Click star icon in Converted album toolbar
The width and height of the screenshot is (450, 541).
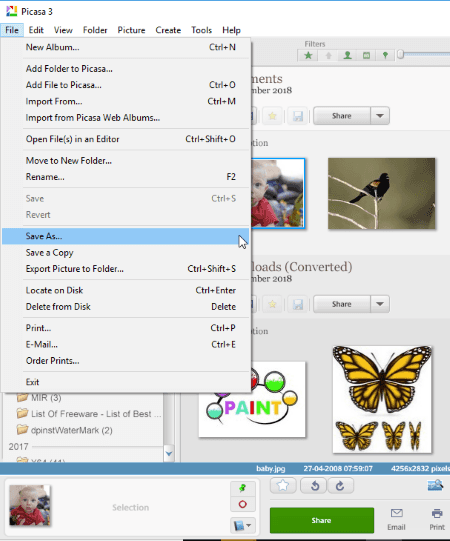[272, 304]
